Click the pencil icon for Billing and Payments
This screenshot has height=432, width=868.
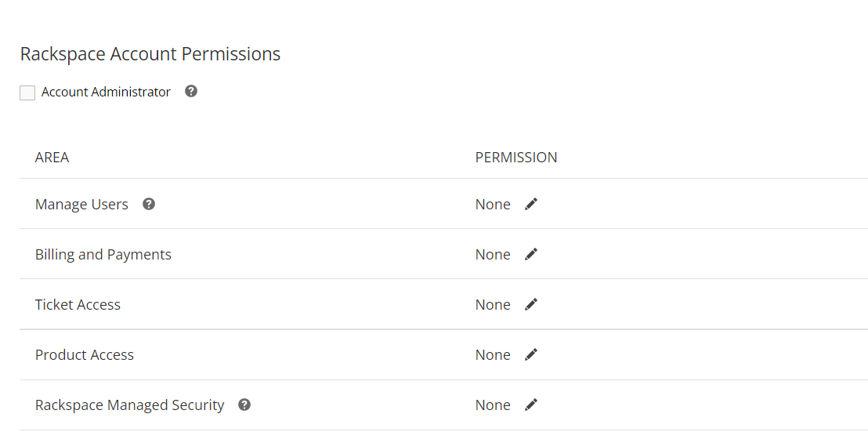[531, 254]
